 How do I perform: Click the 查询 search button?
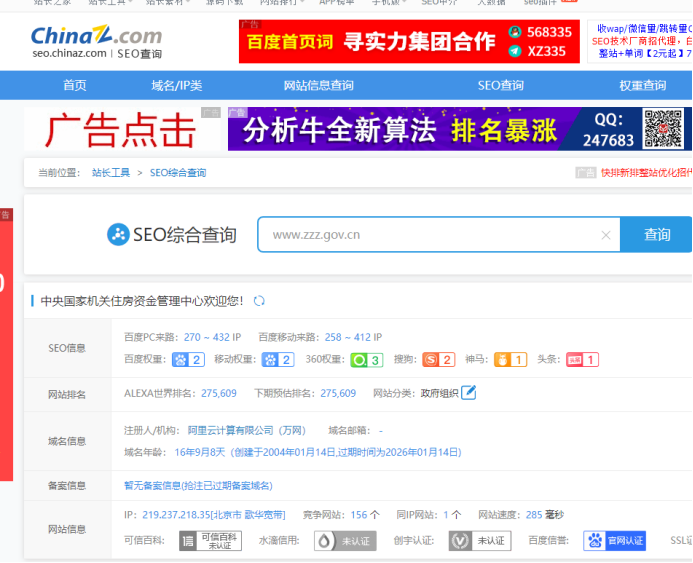coord(656,234)
